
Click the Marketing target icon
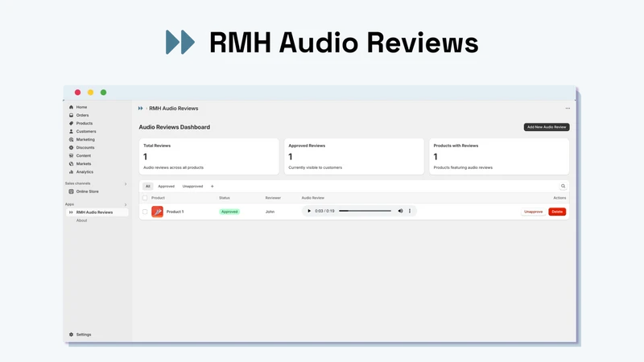71,139
